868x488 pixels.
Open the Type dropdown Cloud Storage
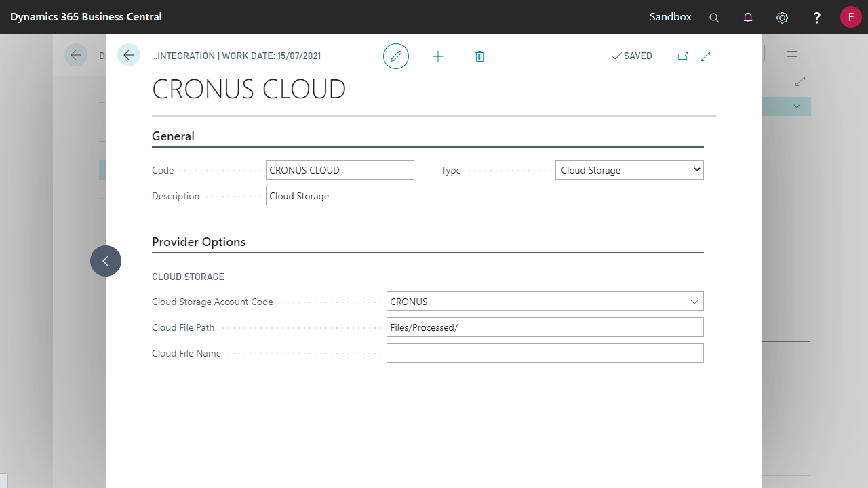coord(629,170)
